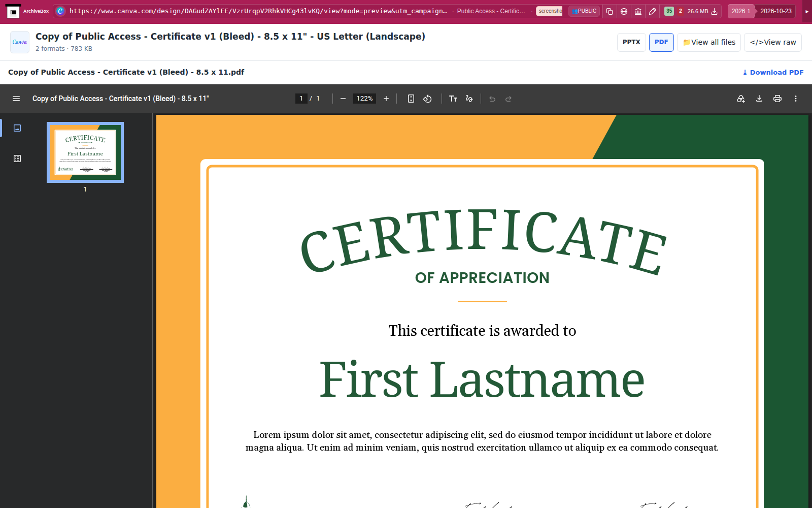Screen dimensions: 812x508
Task: Click the copy icon in ArchiveBox header
Action: click(610, 11)
